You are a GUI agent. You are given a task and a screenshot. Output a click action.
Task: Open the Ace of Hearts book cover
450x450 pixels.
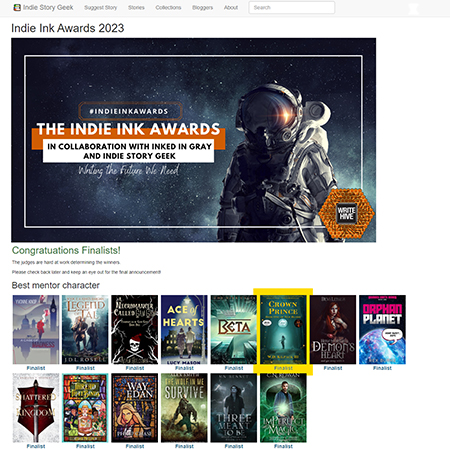[x=184, y=329]
